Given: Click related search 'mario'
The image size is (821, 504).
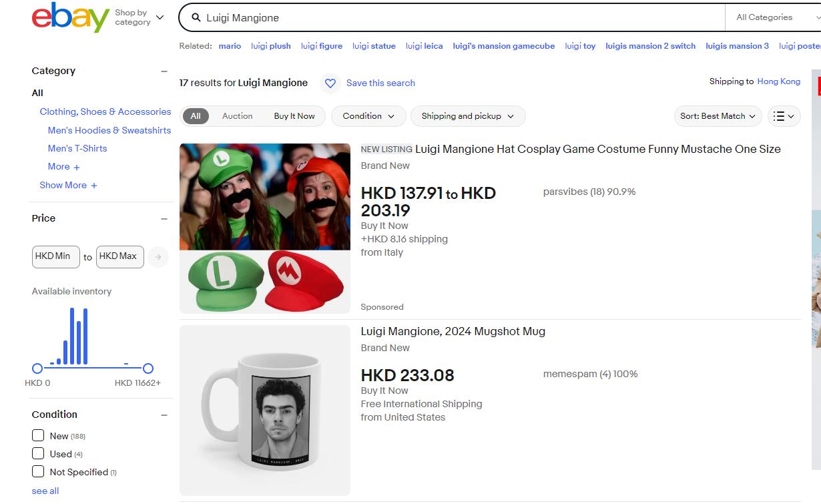Looking at the screenshot, I should click(230, 46).
